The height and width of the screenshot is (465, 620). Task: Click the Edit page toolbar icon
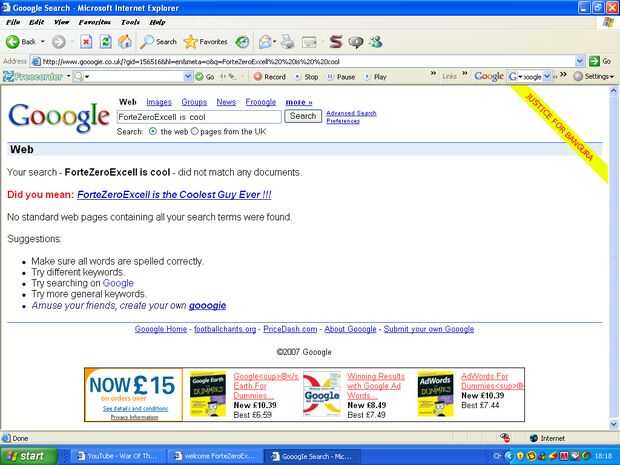[x=309, y=42]
